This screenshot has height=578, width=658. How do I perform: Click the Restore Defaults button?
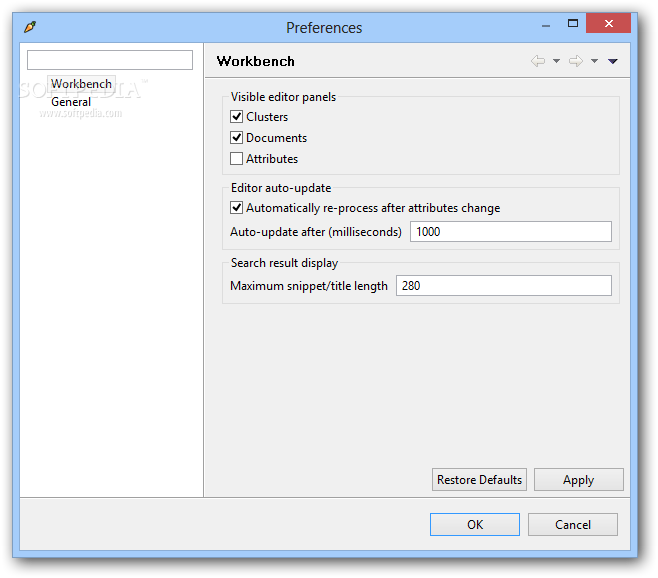479,480
